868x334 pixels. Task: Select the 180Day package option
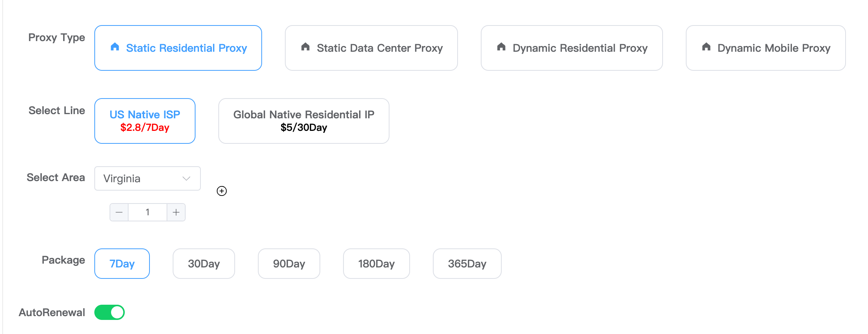point(376,264)
